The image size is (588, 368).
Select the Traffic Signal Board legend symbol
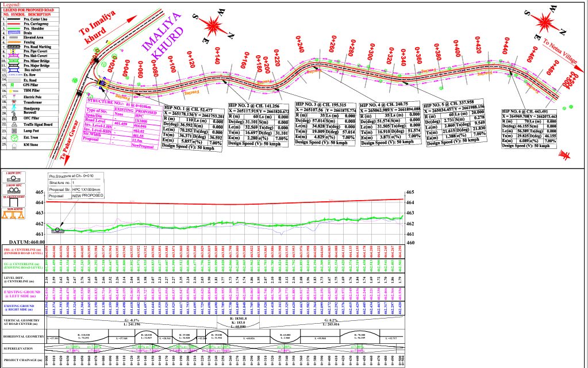[14, 125]
